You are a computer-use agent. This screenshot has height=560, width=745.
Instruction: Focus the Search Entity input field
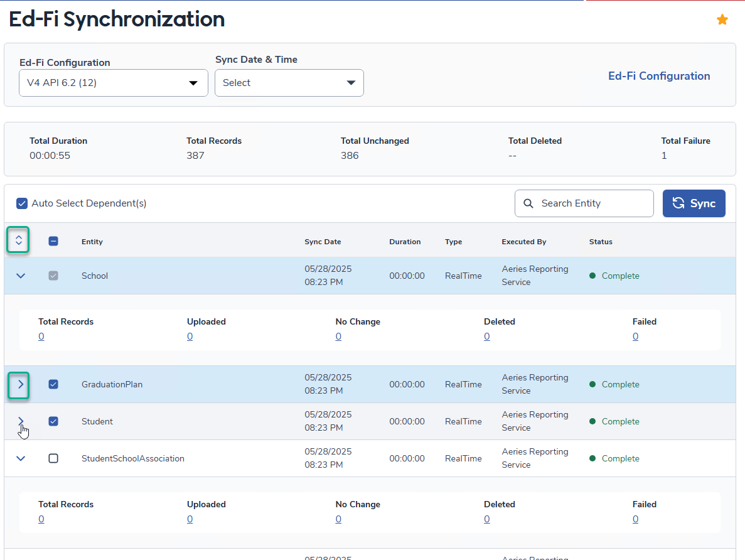(x=584, y=203)
